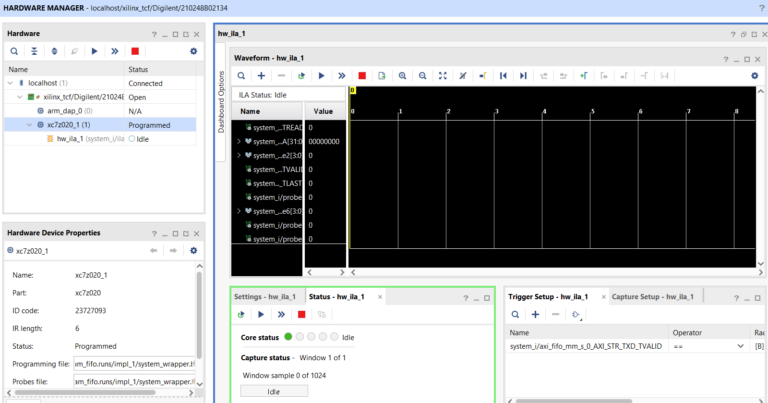
Task: Click the Idle capture progress bar
Action: point(274,392)
